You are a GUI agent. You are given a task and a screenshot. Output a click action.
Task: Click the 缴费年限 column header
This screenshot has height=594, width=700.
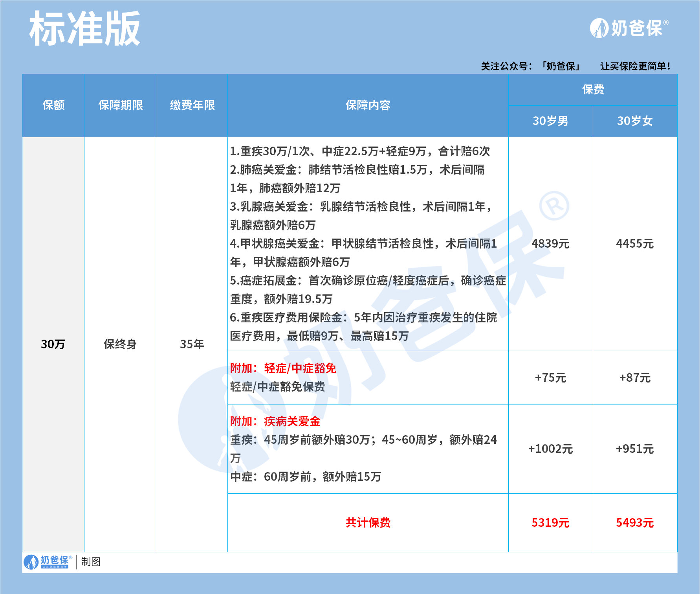coord(192,105)
